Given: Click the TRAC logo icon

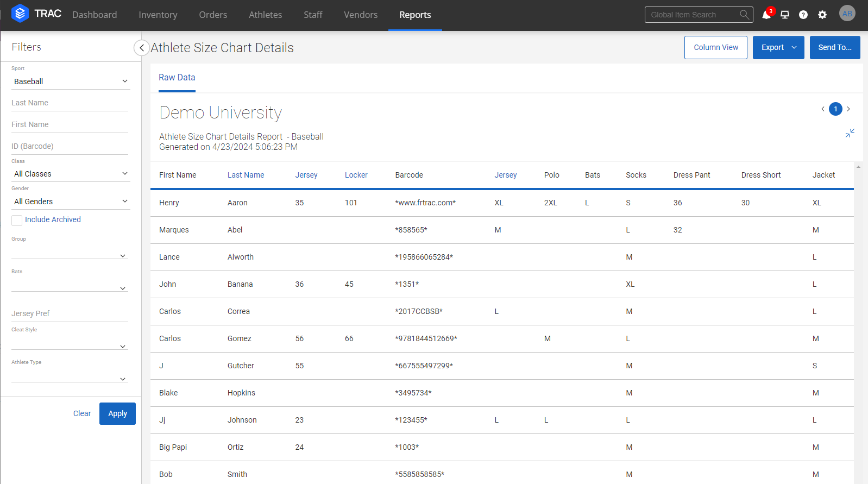Looking at the screenshot, I should (x=20, y=14).
